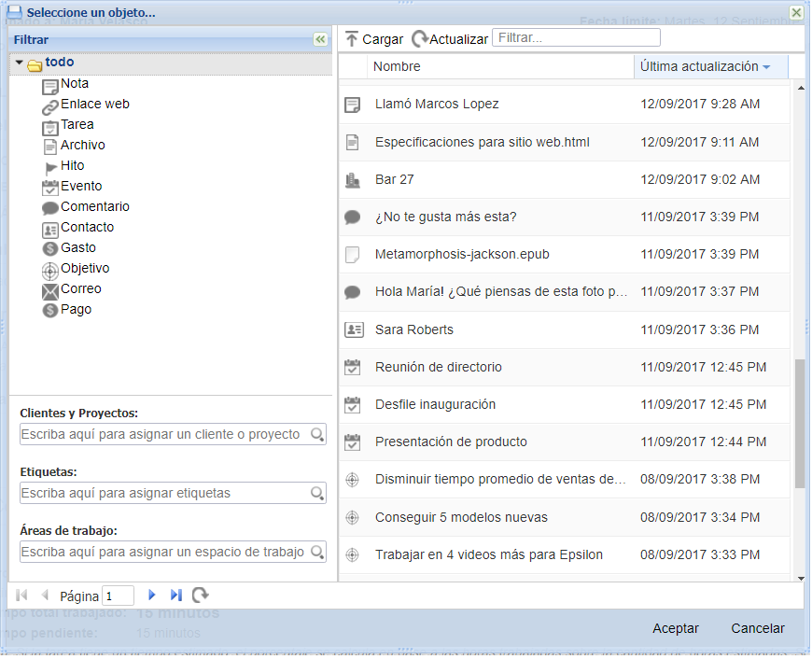
Task: Choose the Contacto card filter
Action: pos(50,229)
